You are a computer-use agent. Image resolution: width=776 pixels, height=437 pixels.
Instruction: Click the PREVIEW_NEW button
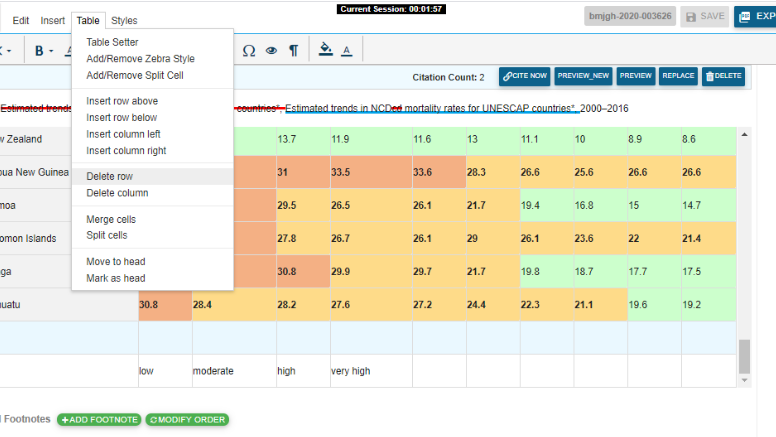[583, 76]
